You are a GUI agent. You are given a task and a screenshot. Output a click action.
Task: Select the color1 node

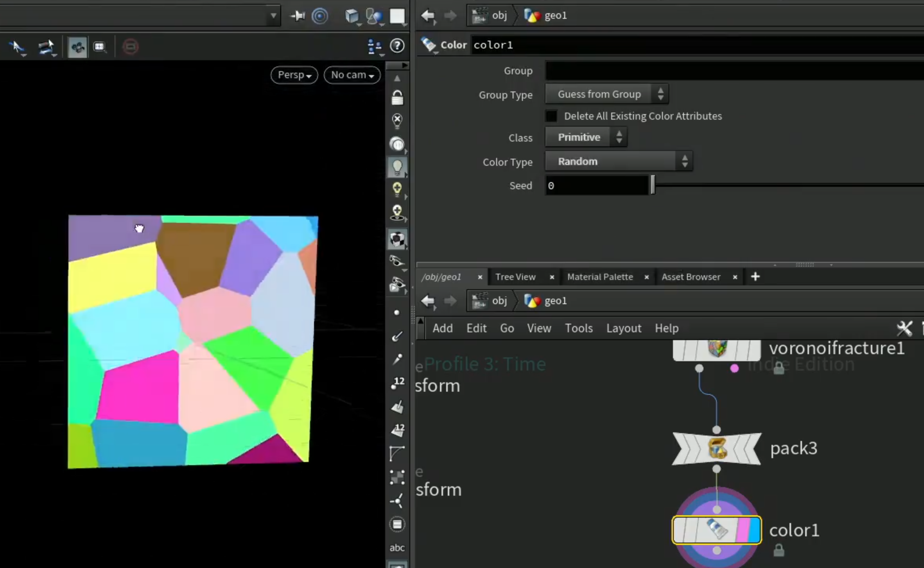tap(716, 530)
